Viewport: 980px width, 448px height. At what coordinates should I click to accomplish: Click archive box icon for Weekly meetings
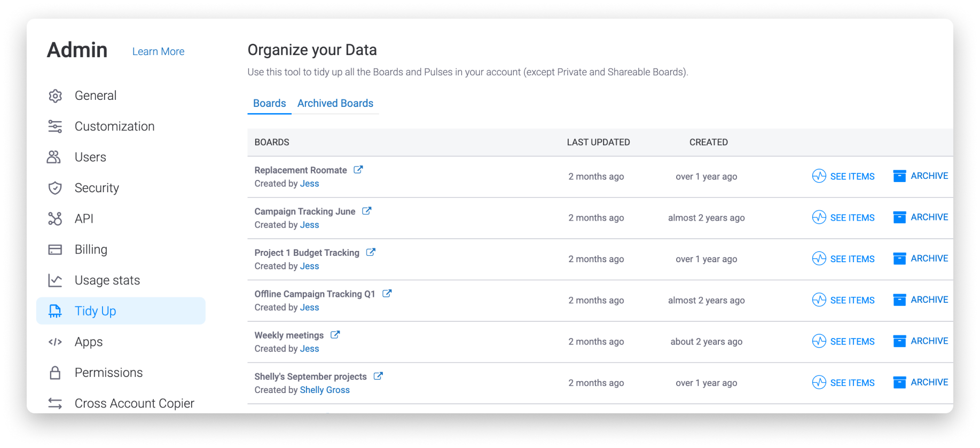pos(899,341)
